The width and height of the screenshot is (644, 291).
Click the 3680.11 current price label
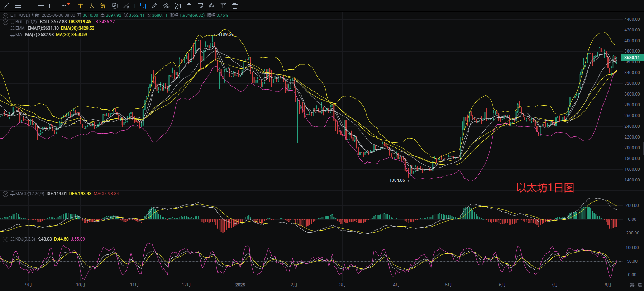coord(632,58)
